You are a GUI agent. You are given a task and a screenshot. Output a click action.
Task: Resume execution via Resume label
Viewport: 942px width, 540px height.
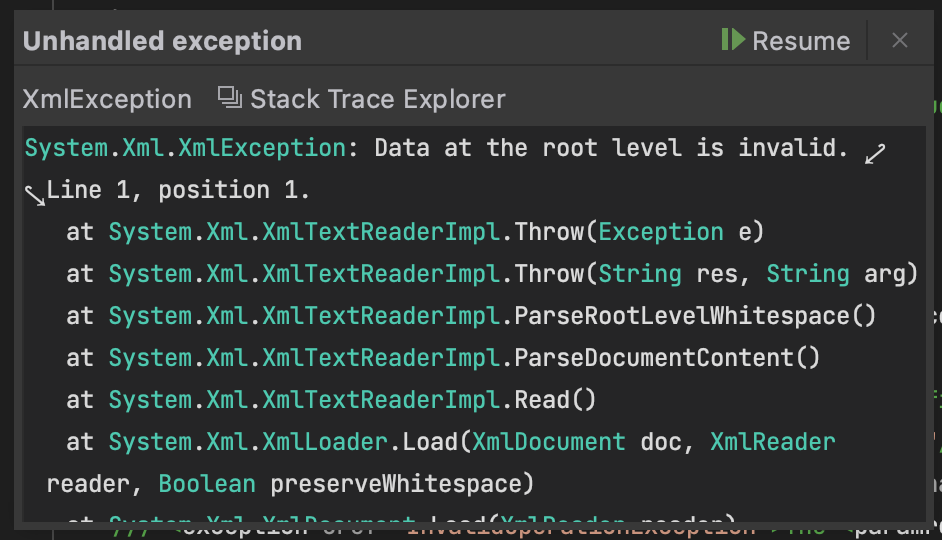[801, 41]
